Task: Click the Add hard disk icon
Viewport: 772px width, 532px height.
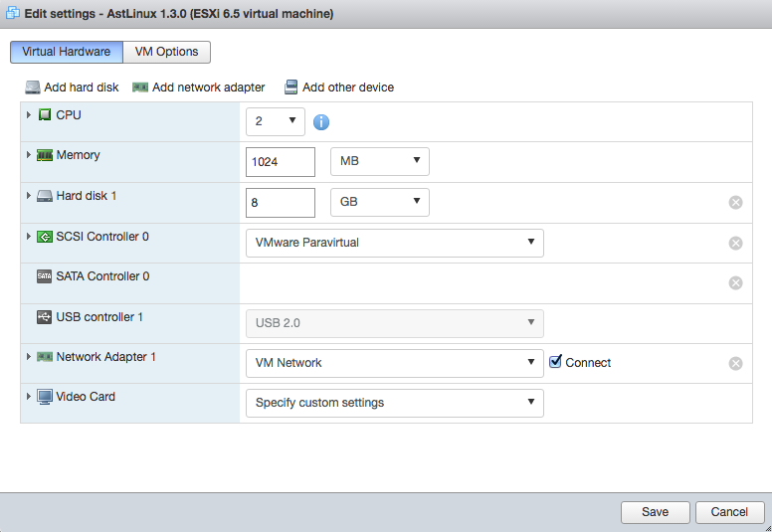Action: click(33, 88)
